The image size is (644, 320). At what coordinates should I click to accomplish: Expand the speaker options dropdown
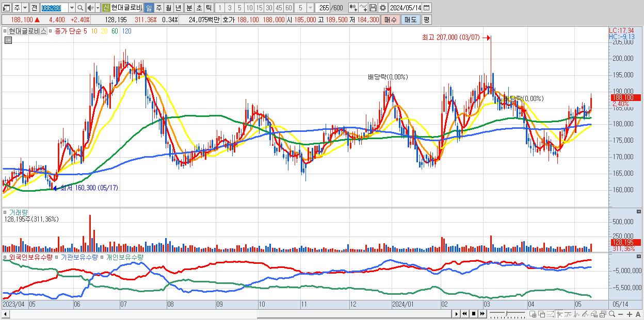pos(98,8)
